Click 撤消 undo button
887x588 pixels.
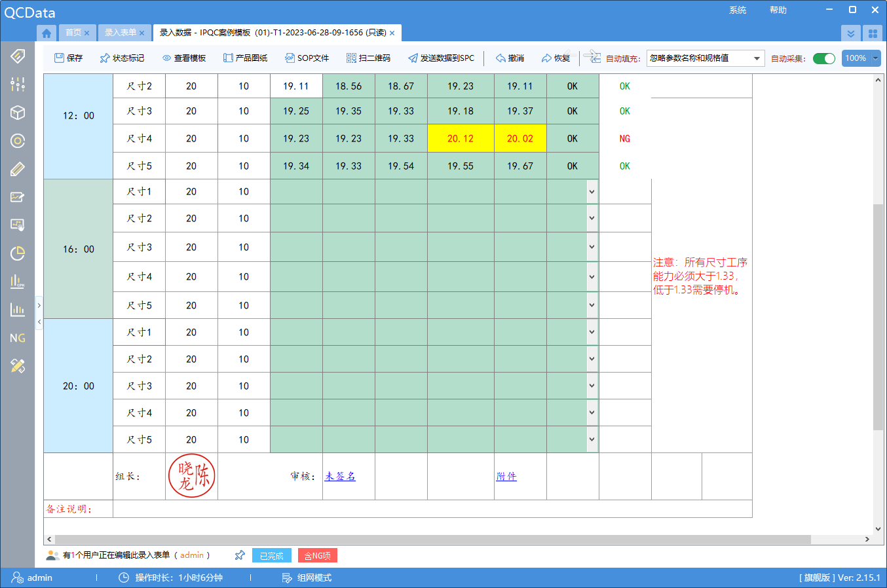point(510,58)
